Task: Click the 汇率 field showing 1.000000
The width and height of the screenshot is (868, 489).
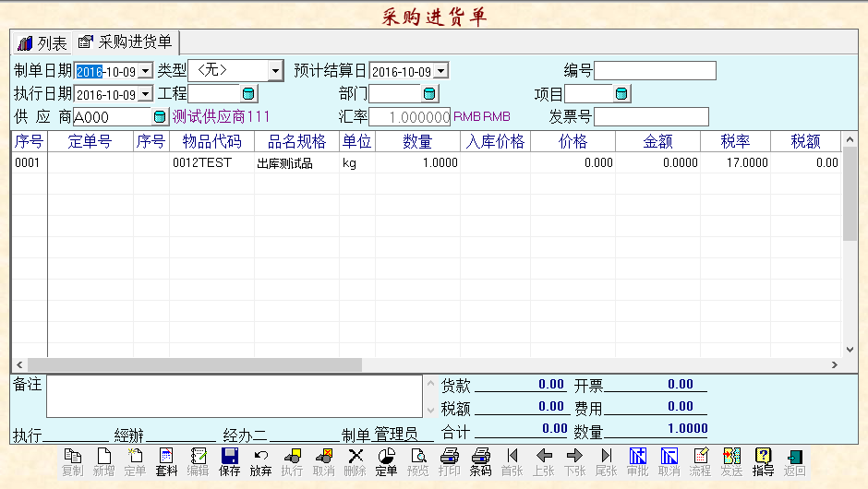Action: (x=410, y=117)
